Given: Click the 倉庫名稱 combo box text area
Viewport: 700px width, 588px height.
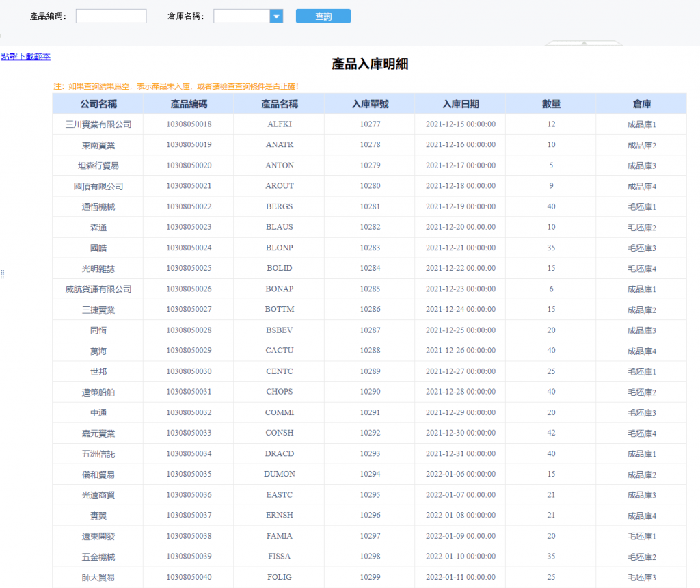Looking at the screenshot, I should (241, 16).
